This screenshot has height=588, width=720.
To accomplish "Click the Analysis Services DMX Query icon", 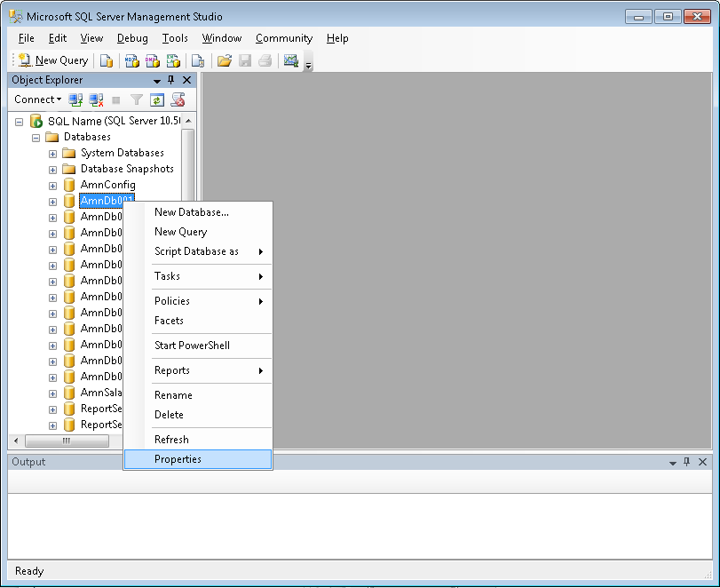I will click(153, 60).
